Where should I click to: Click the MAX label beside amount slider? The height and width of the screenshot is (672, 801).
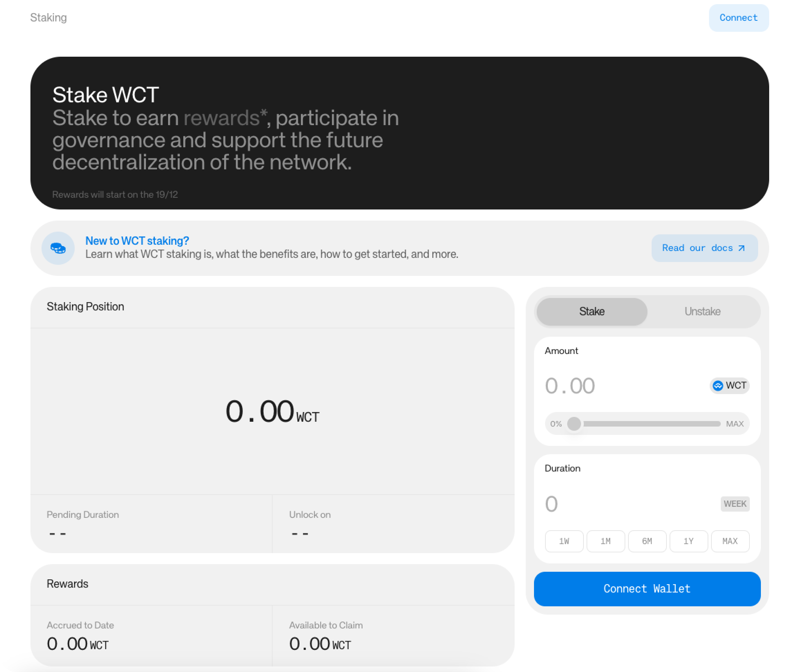[x=735, y=424]
